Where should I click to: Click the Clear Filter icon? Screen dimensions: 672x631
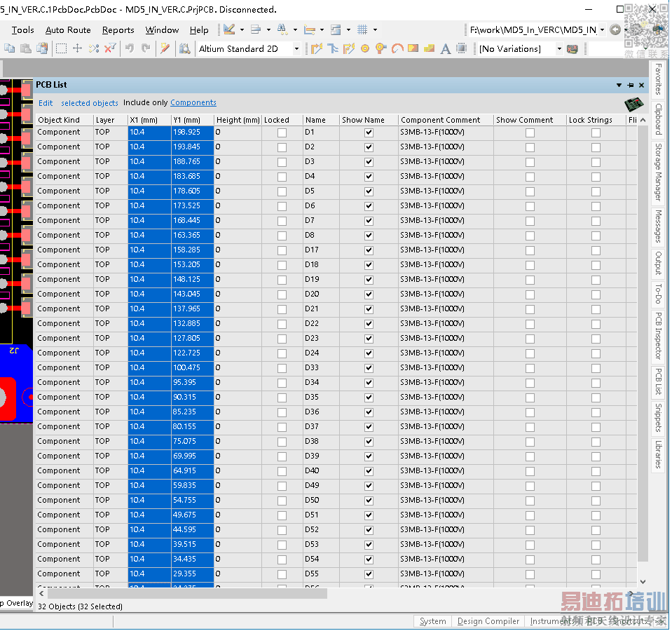point(109,49)
